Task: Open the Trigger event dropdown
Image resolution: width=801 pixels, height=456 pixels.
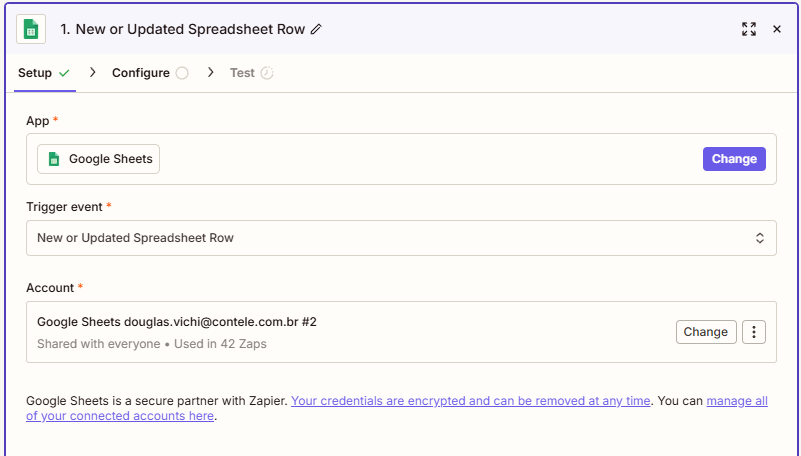Action: tap(400, 238)
